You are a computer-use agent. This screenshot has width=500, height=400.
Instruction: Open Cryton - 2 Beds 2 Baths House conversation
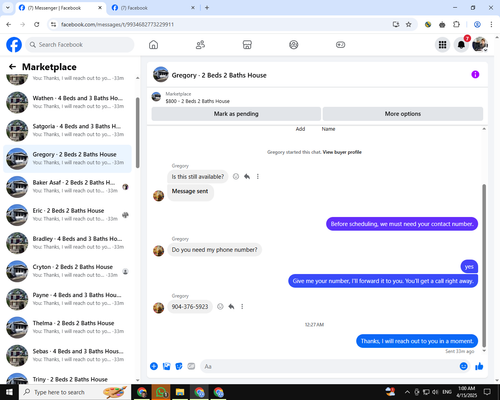[67, 271]
